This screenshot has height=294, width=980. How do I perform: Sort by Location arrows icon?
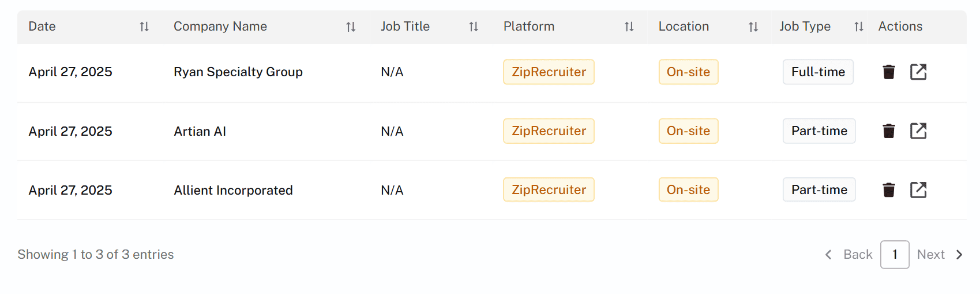pyautogui.click(x=753, y=27)
